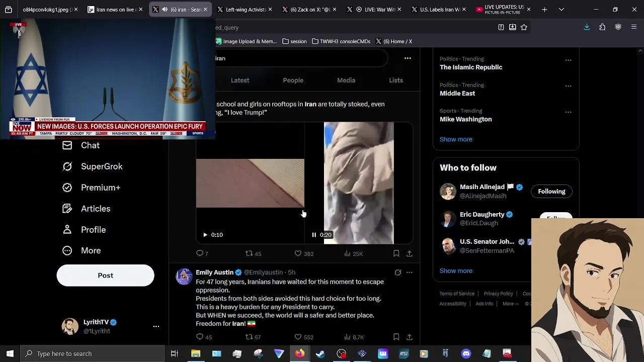Open the Terms of Service link

457,294
